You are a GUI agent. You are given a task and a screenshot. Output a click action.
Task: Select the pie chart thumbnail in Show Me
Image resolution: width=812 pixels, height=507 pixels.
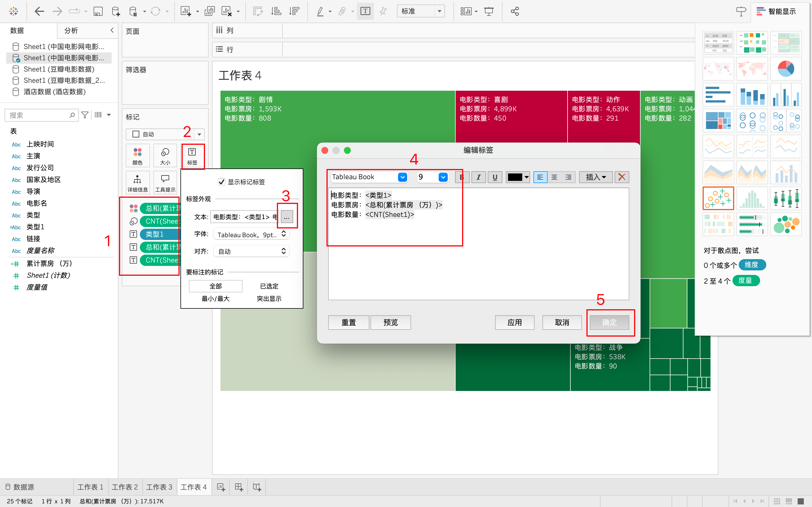pos(785,69)
